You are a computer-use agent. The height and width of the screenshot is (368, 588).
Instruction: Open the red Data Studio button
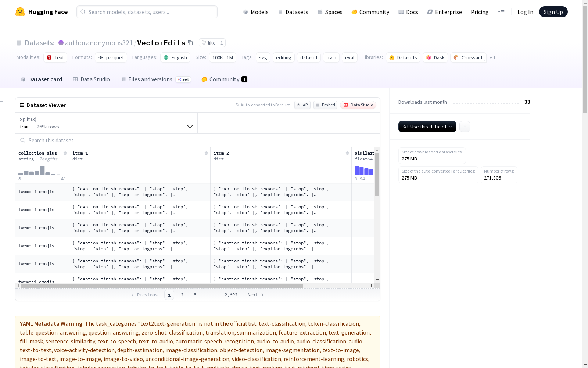pos(358,105)
